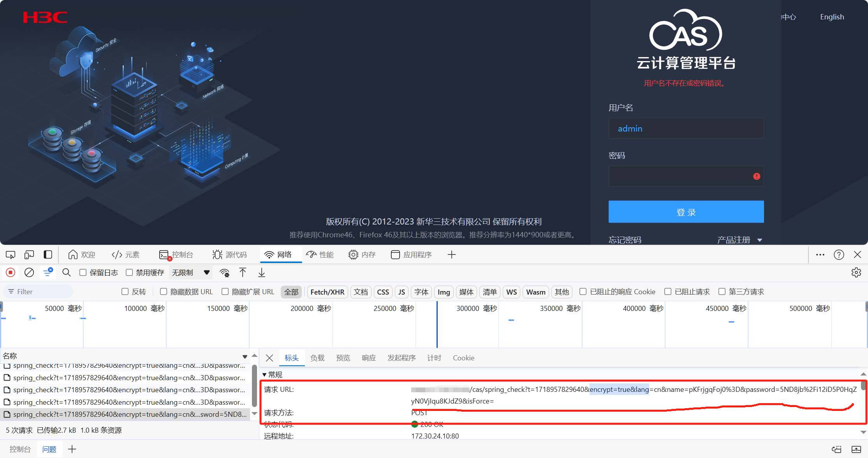
Task: Open network settings gear icon
Action: pos(856,272)
